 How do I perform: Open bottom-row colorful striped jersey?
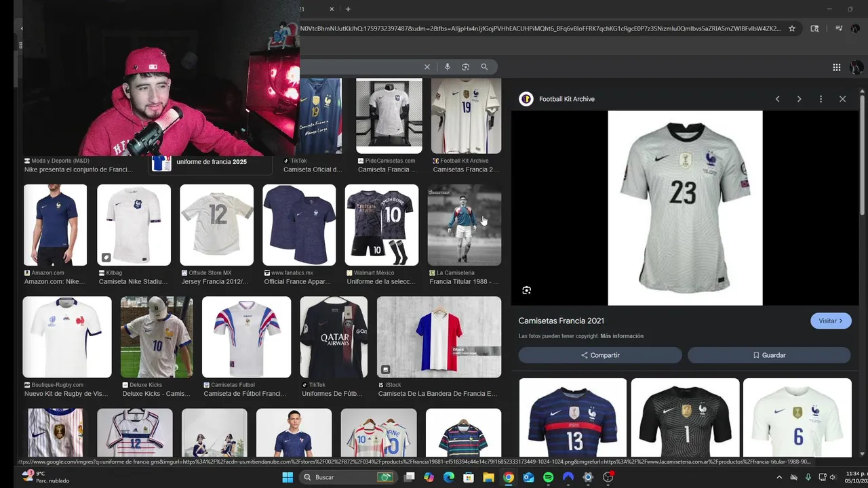[x=463, y=432]
